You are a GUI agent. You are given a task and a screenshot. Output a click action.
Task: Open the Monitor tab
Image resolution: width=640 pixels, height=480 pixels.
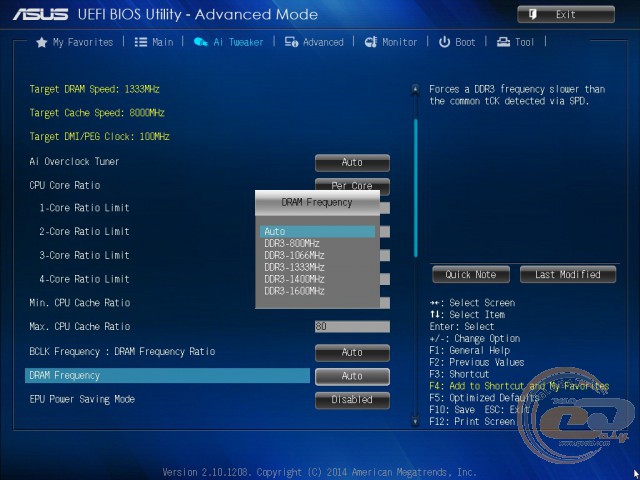391,42
